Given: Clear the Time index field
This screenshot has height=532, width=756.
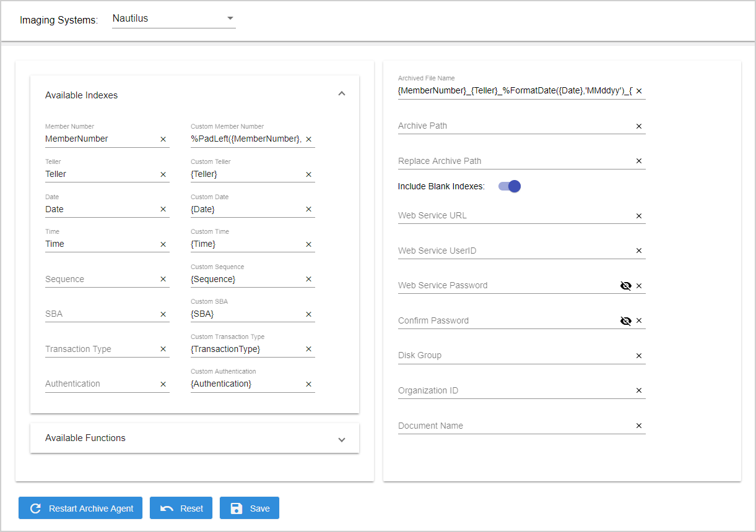Looking at the screenshot, I should pyautogui.click(x=163, y=244).
